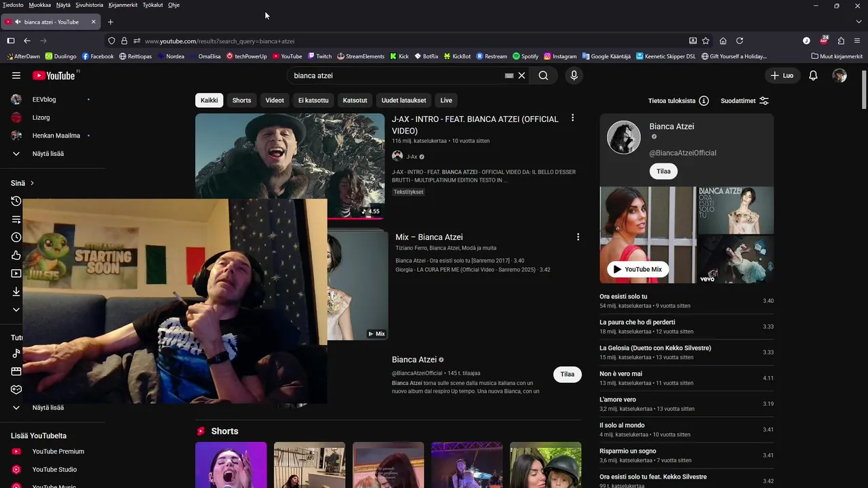The width and height of the screenshot is (868, 488).
Task: Open the on-screen keyboard icon in search box
Action: [x=509, y=76]
